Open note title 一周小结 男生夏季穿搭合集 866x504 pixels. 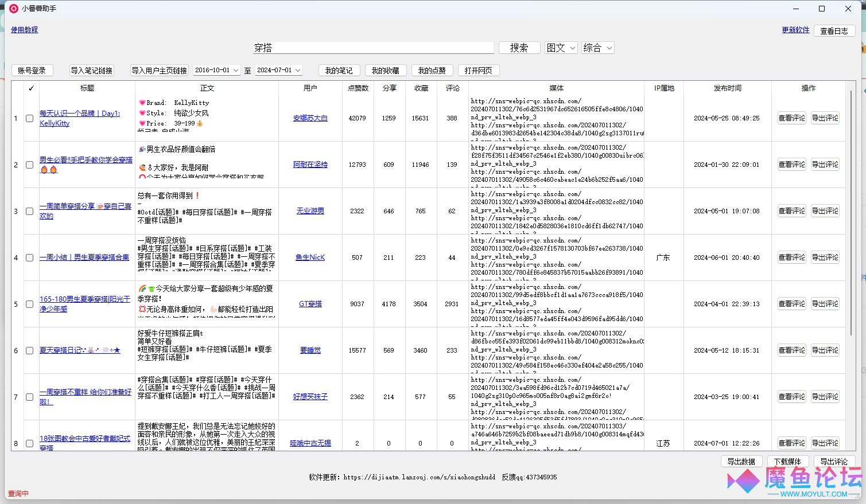(84, 257)
